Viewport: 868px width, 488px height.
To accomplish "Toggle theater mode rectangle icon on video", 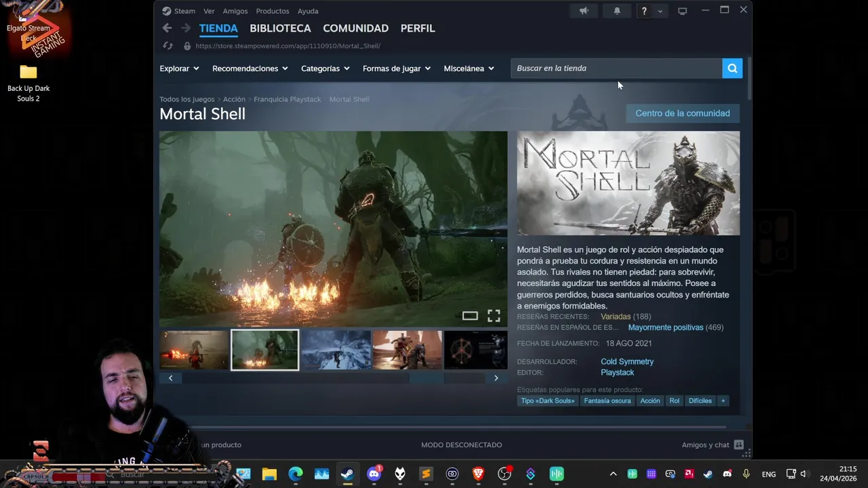I will tap(470, 316).
